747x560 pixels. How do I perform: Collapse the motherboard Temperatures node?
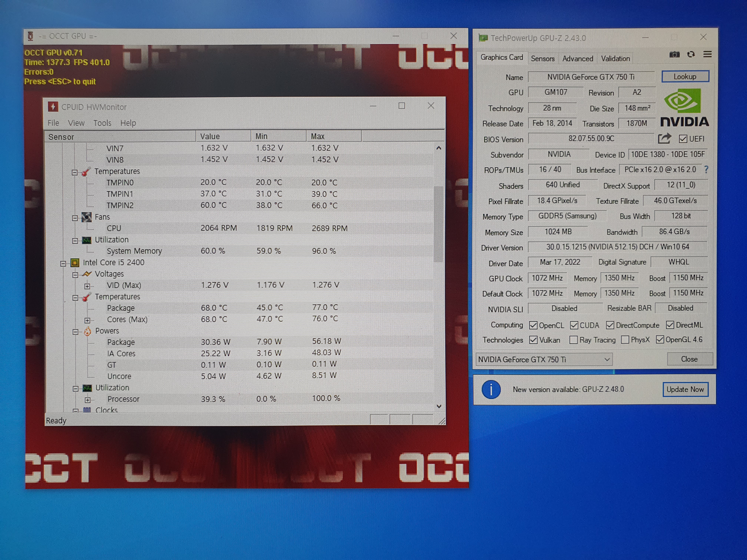pos(75,172)
